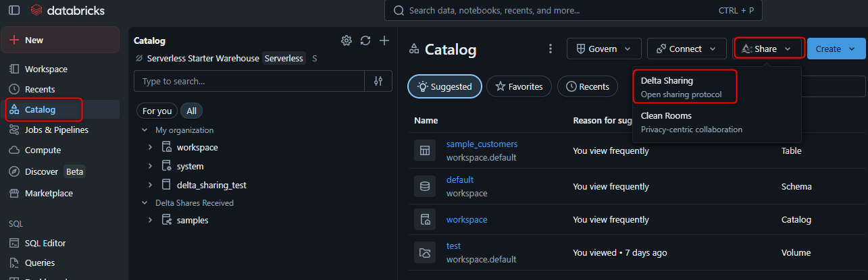This screenshot has height=280, width=868.
Task: Open the test volume link
Action: point(453,246)
